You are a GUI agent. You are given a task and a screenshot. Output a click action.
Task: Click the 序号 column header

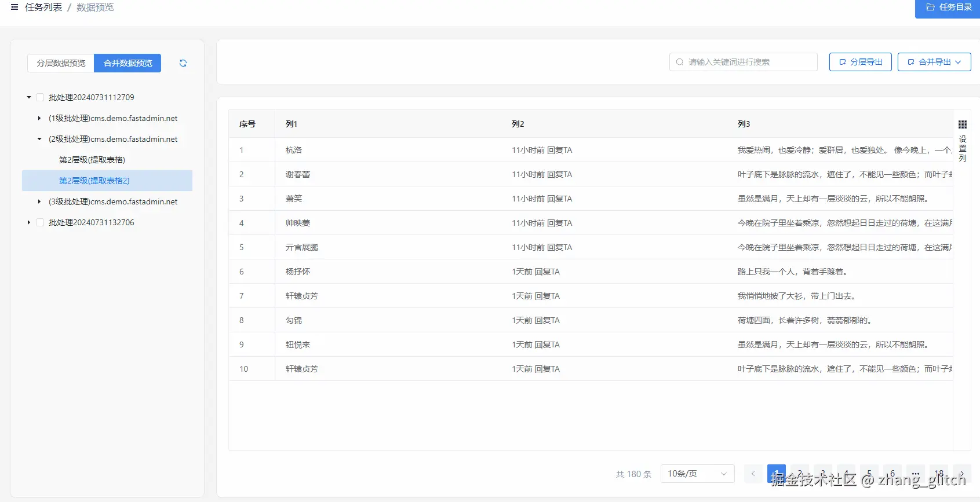point(247,124)
